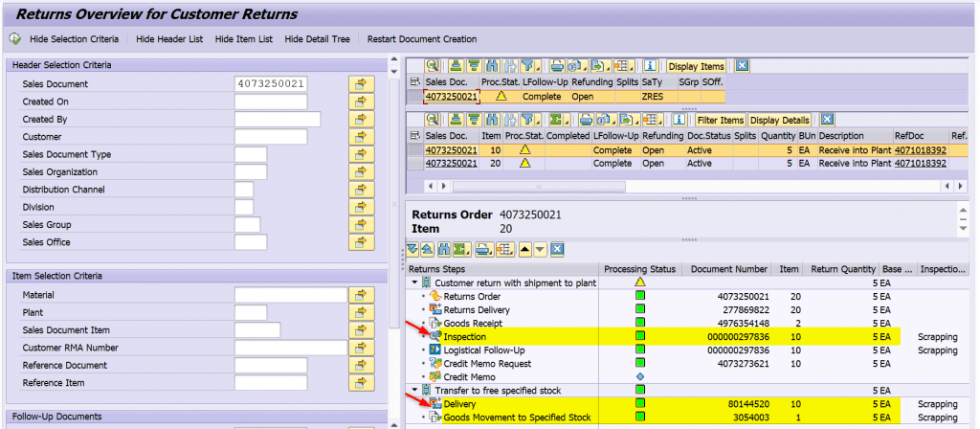Open Sales Doc. 4073250021 link in header list
Viewport: 980px width, 429px height.
(x=452, y=97)
